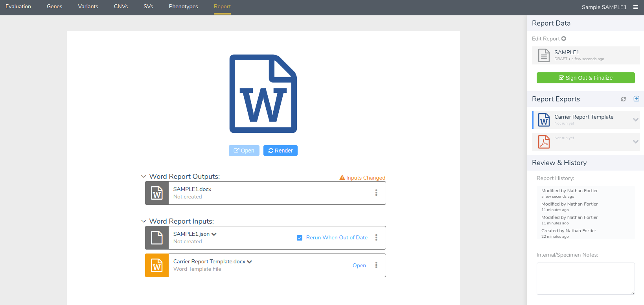Click the Inputs Changed warning indicator
644x305 pixels.
362,178
